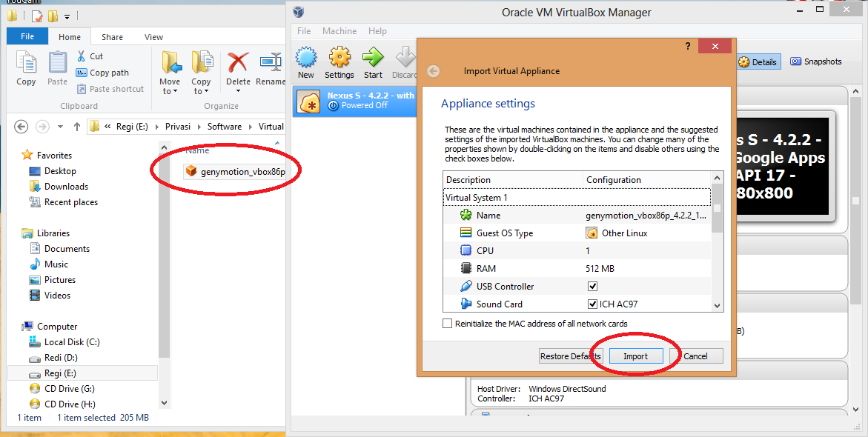Viewport: 868px width, 437px height.
Task: Select the Guest OS Type row
Action: [577, 233]
